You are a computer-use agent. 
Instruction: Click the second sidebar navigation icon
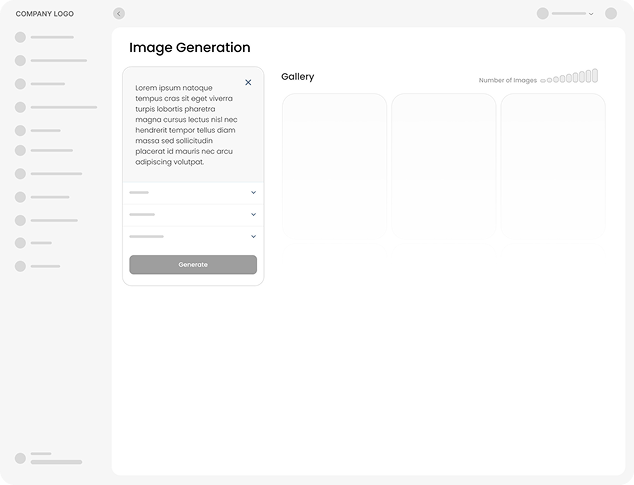(20, 60)
